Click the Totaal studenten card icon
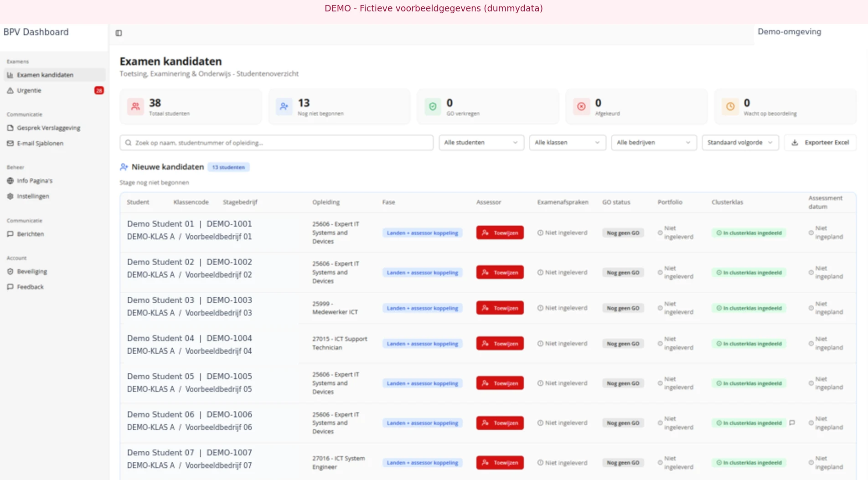The image size is (868, 480). tap(135, 107)
